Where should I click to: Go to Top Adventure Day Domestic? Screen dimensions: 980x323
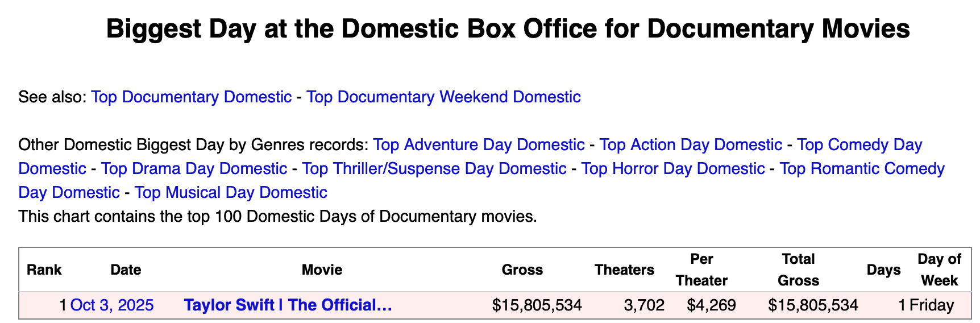point(479,144)
